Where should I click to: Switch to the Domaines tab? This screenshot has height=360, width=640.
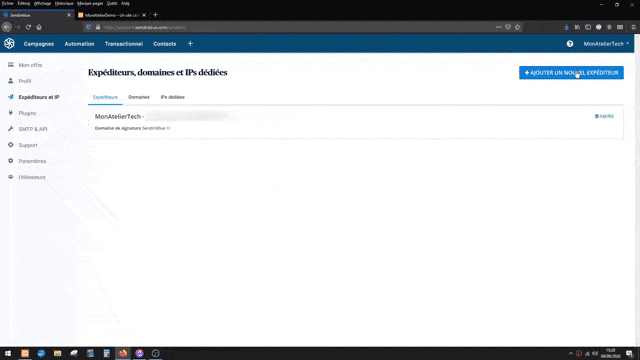139,97
